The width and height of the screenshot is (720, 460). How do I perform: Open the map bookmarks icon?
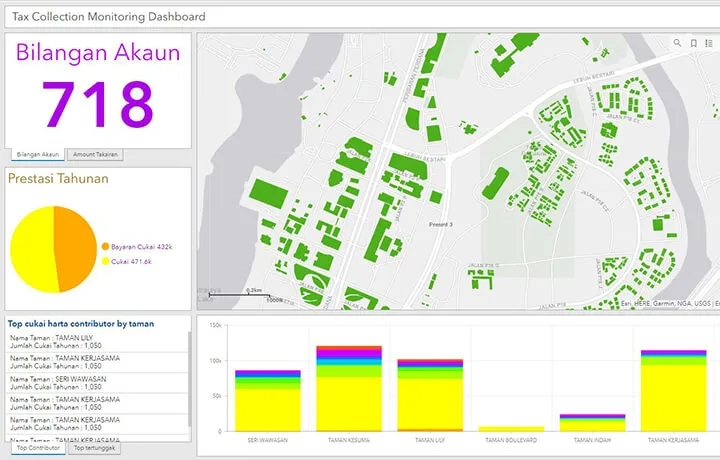[x=694, y=43]
